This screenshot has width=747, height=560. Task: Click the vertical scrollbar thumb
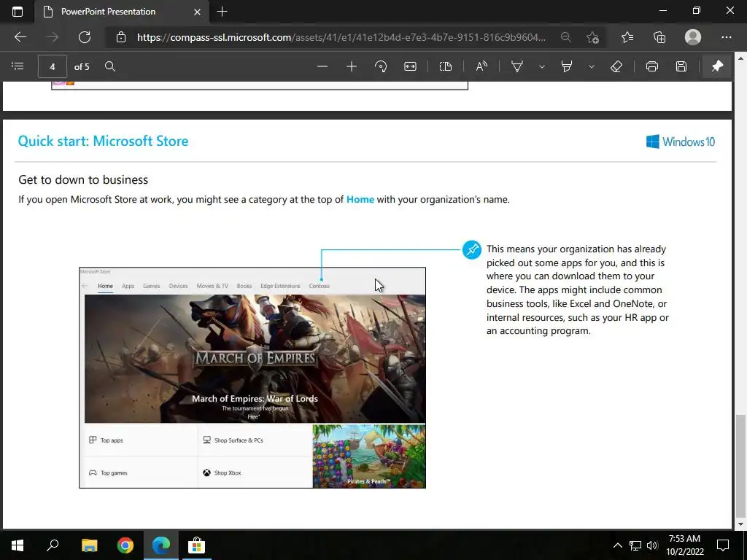click(740, 465)
